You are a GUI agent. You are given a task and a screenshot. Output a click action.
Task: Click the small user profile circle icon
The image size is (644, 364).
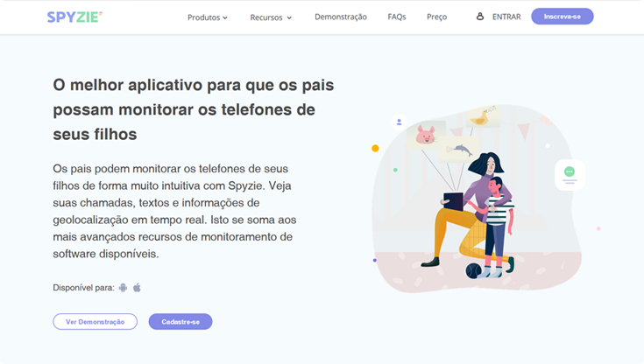[399, 122]
